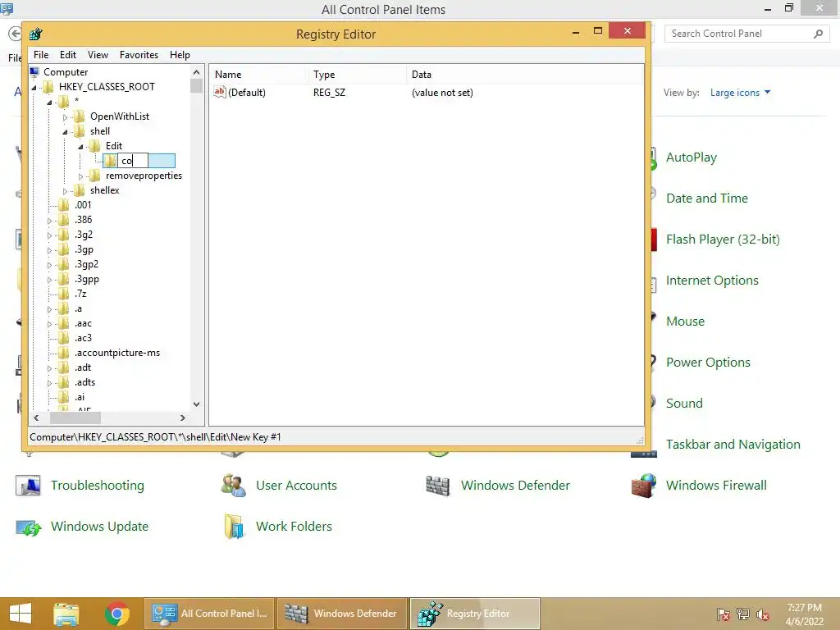Collapse the shell key

(65, 132)
